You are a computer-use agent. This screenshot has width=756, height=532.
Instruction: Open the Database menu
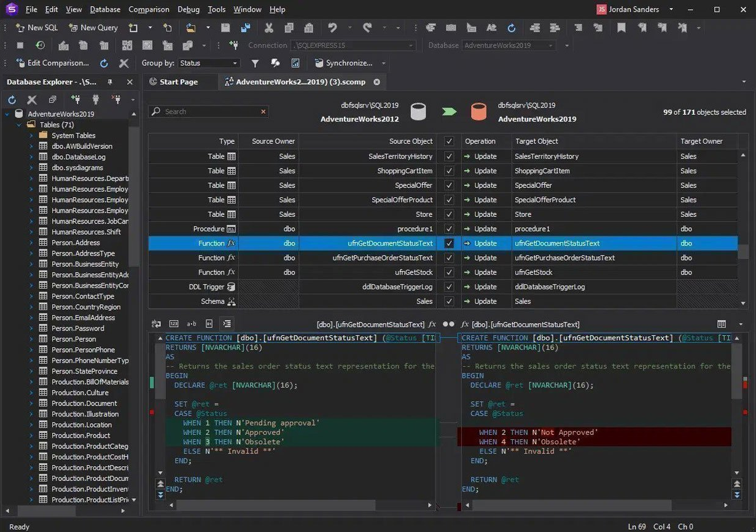104,9
